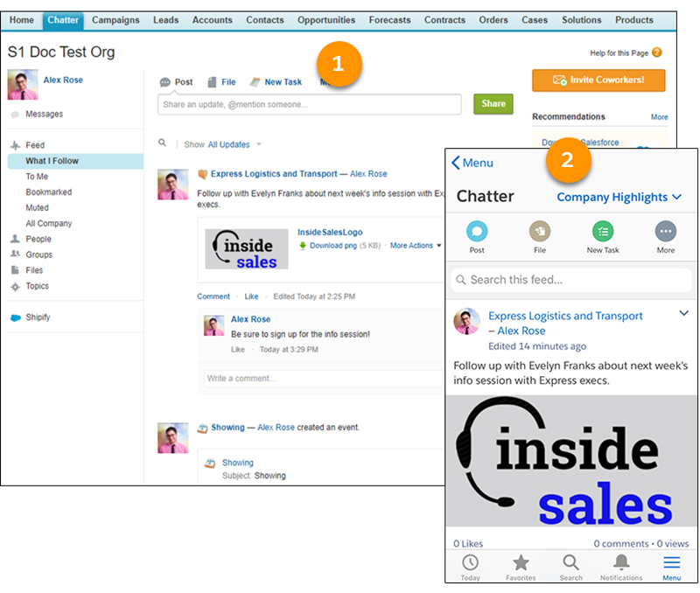Click the green Share button
This screenshot has width=700, height=593.
(493, 103)
